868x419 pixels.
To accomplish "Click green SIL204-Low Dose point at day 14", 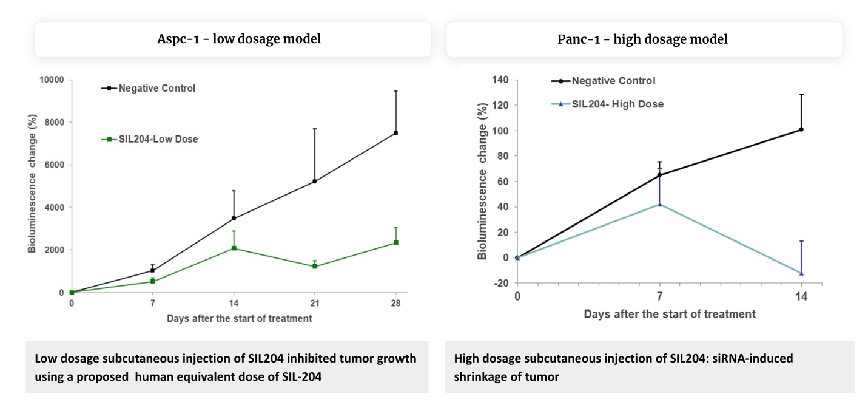I will tap(234, 248).
